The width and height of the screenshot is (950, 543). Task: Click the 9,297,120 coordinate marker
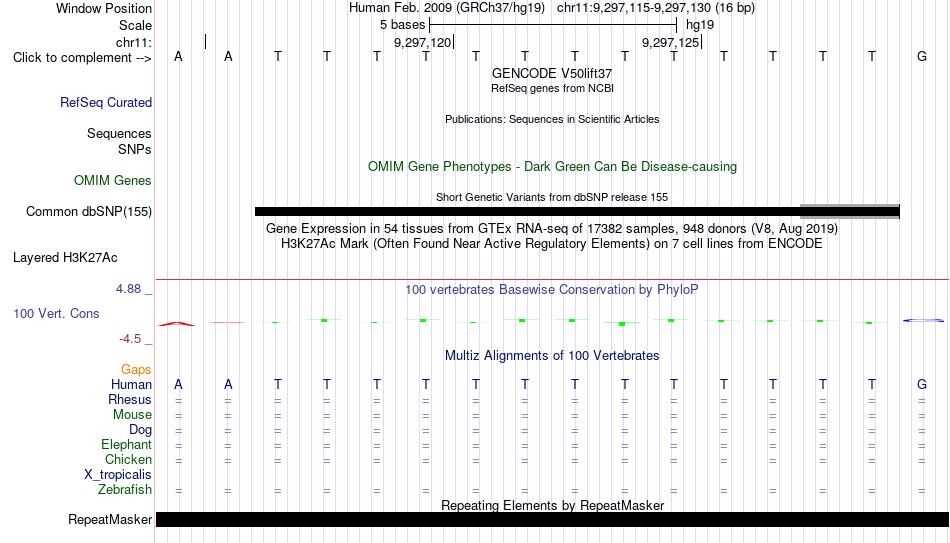pos(422,42)
